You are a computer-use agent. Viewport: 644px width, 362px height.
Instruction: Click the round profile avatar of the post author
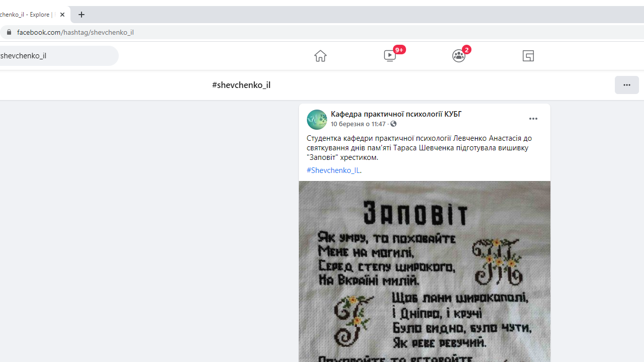(x=316, y=119)
